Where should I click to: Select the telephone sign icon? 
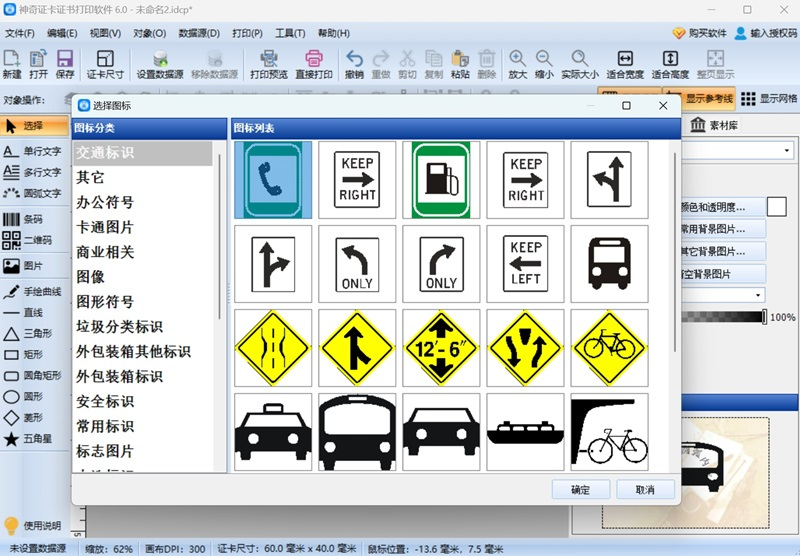click(x=273, y=180)
